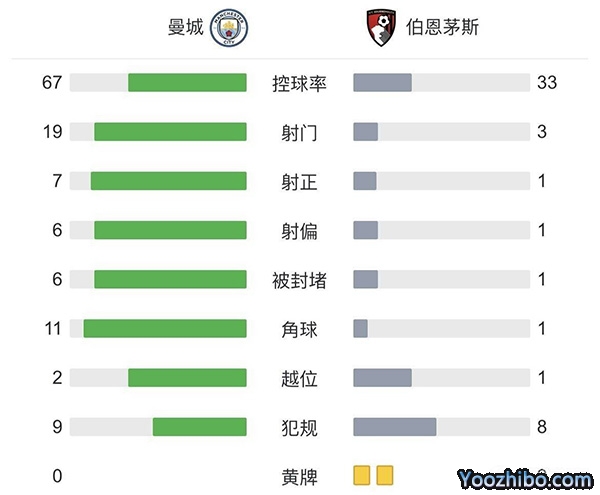Click Manchester City's green 角球 bar
The width and height of the screenshot is (600, 495).
[x=165, y=329]
